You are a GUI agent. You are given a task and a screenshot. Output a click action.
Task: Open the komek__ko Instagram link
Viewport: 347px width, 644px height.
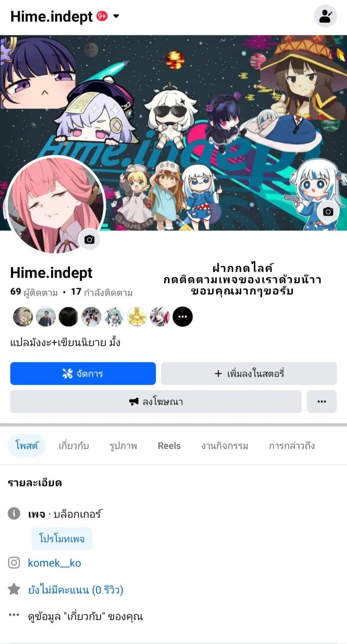coord(54,563)
